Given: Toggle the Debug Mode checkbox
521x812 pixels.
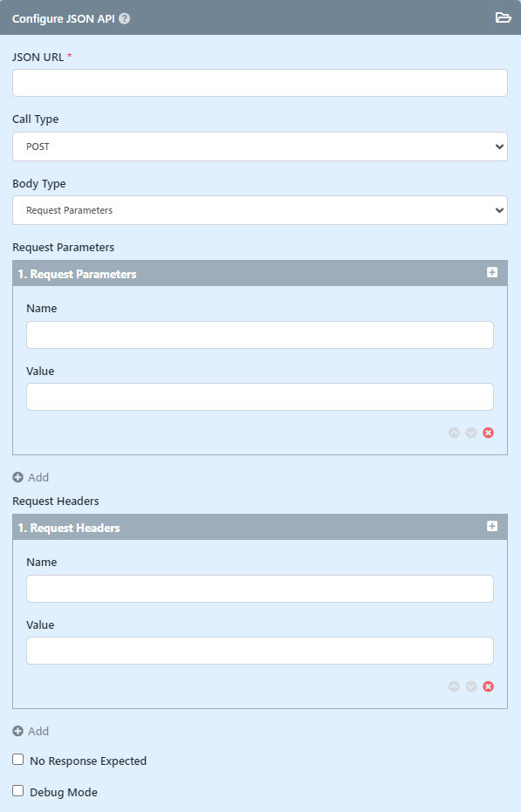Looking at the screenshot, I should [18, 791].
